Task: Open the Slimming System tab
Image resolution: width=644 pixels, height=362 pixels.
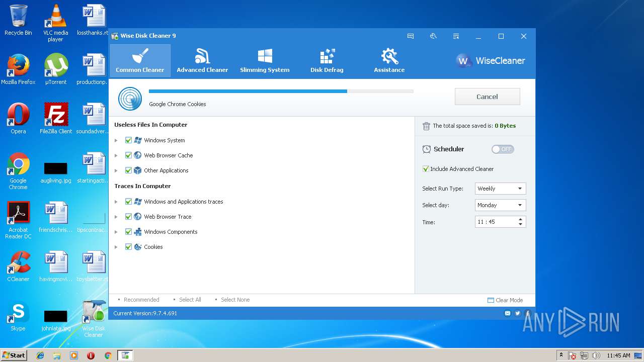Action: pyautogui.click(x=265, y=60)
